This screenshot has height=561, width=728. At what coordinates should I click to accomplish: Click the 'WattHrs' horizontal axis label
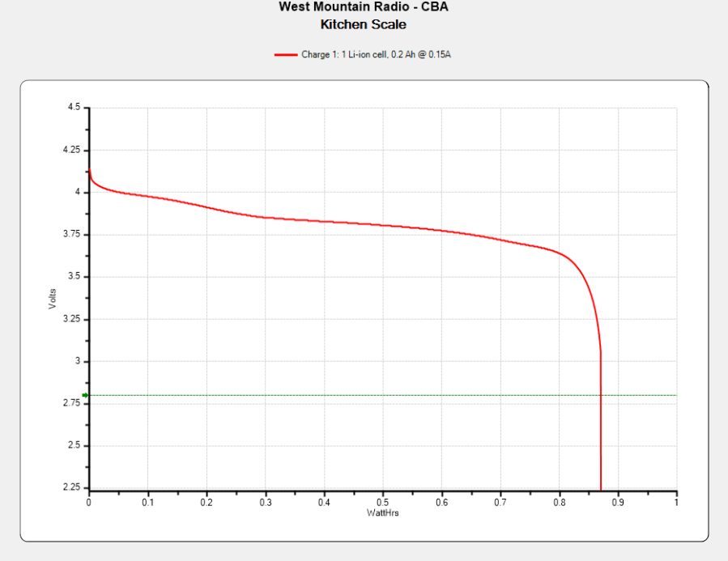[382, 512]
